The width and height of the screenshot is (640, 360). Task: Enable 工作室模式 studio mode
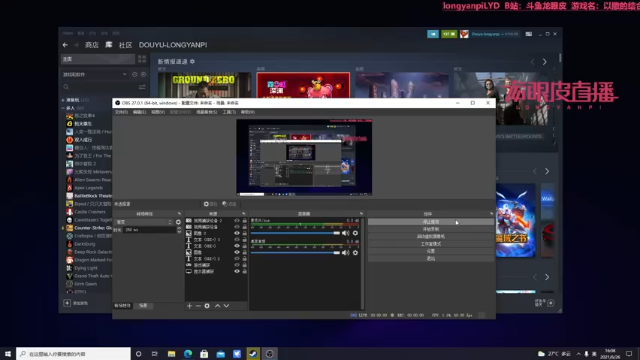pos(431,244)
